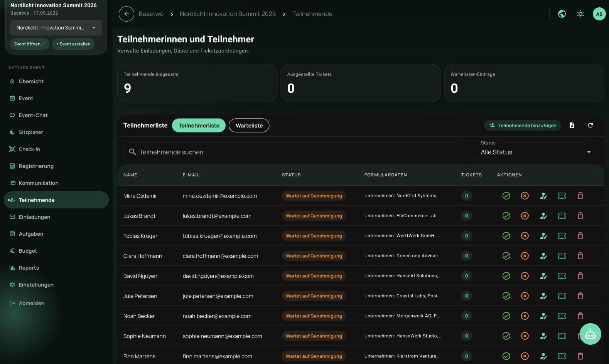Approve David Nguyen's registration

click(506, 276)
